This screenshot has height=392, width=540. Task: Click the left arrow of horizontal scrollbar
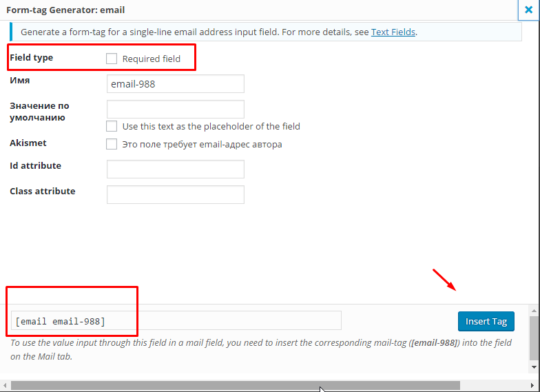[5, 386]
